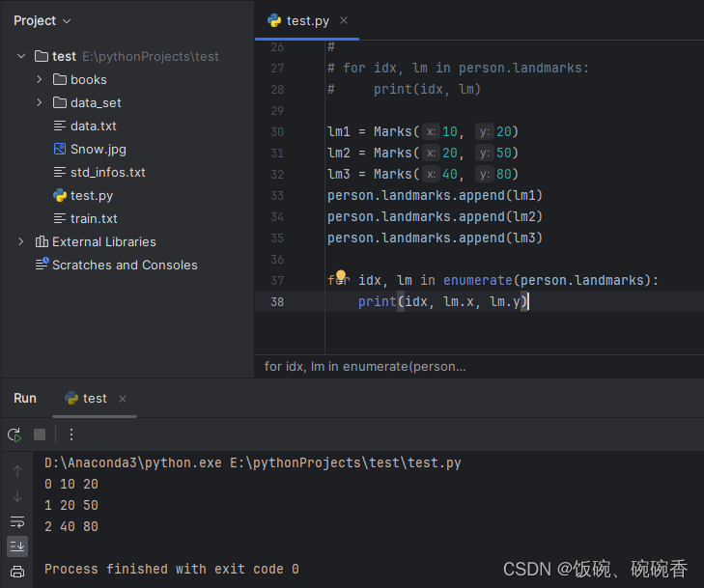Select test.py in the project tree
This screenshot has height=588, width=704.
tap(92, 196)
